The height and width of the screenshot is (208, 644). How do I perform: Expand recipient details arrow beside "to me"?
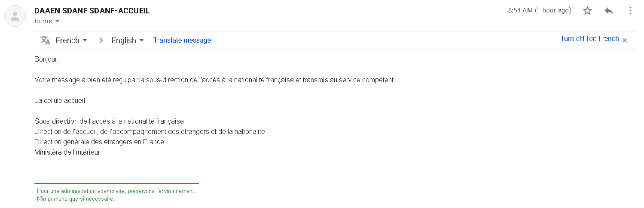(58, 21)
